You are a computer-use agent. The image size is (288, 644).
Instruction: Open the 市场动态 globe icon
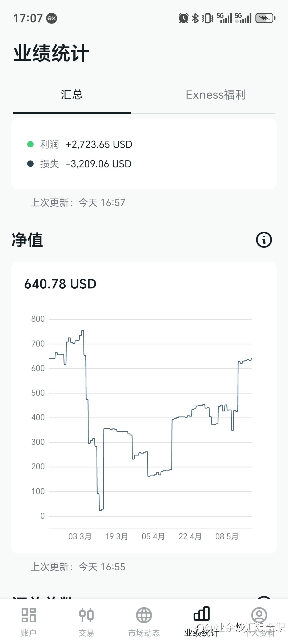coord(144,615)
